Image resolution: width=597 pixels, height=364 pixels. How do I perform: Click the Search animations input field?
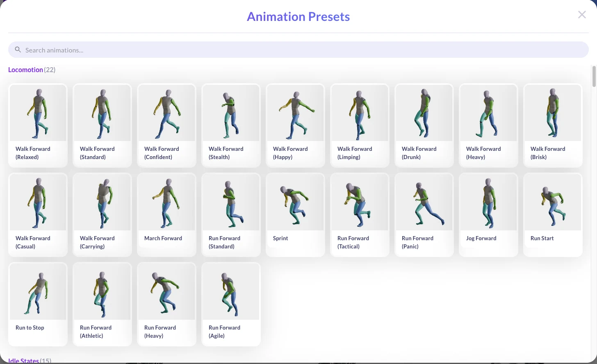298,50
